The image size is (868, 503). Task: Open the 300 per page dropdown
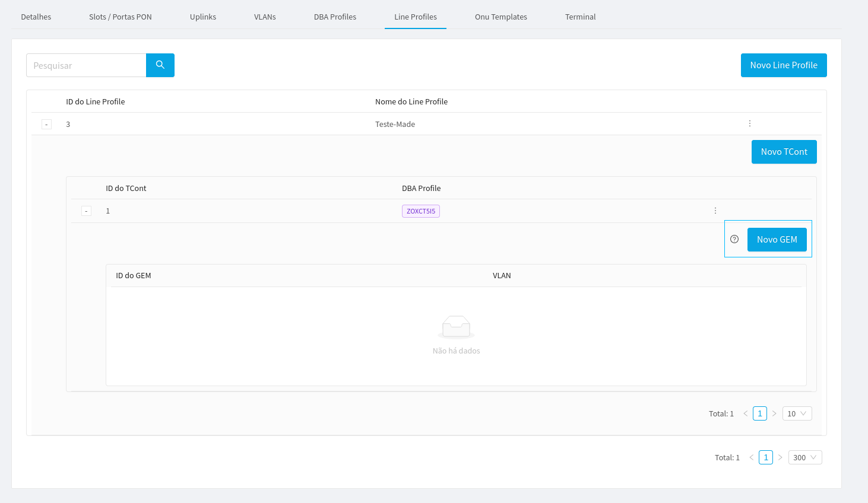(x=804, y=457)
